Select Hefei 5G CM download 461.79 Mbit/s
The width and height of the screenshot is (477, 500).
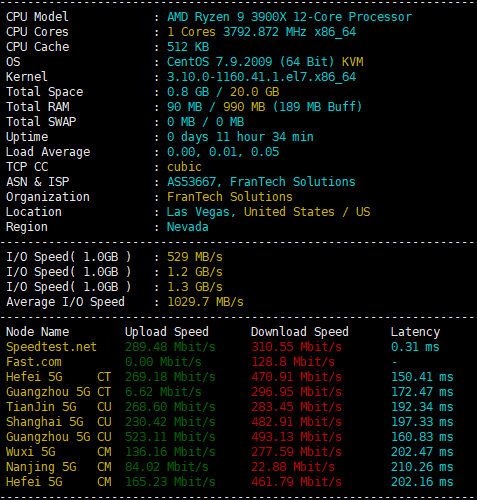[x=297, y=482]
